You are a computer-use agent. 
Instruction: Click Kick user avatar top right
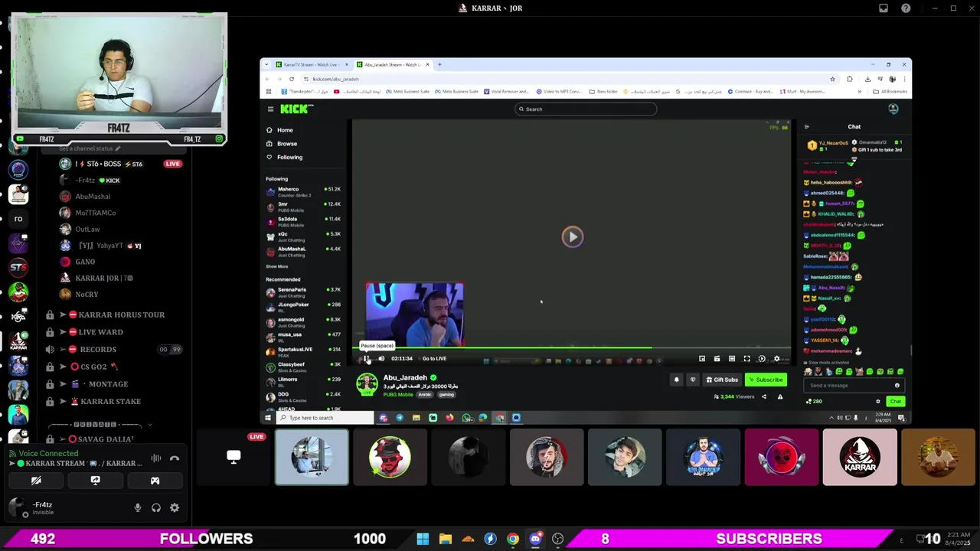coord(893,109)
